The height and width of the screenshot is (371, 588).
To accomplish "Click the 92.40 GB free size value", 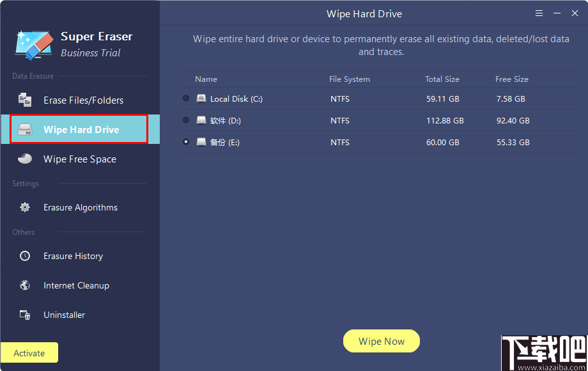I will point(513,121).
